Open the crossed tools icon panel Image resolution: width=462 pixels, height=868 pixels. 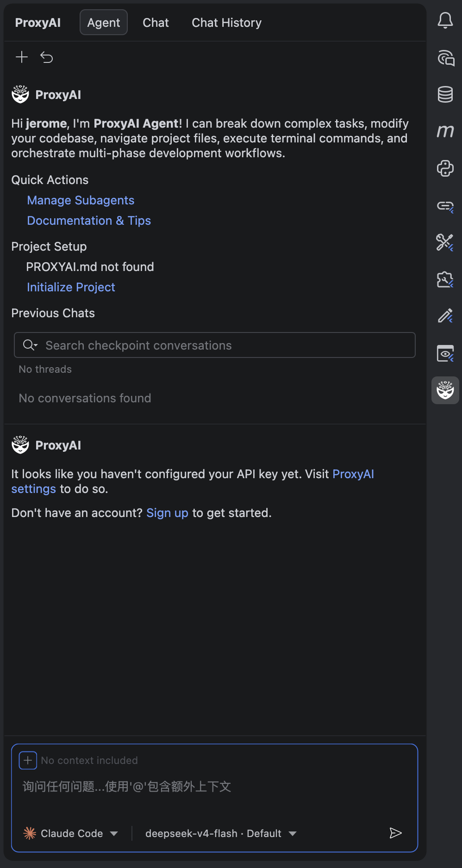[445, 242]
